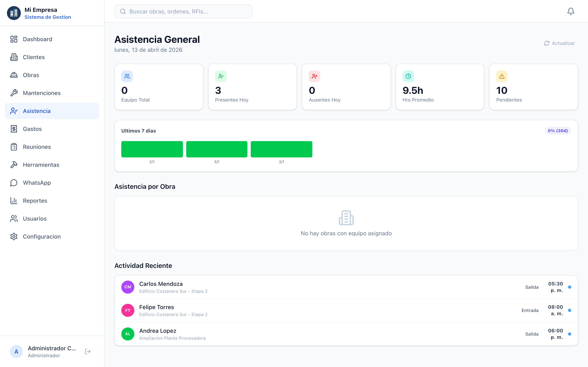
Task: Open the Clientes section
Action: click(x=34, y=57)
